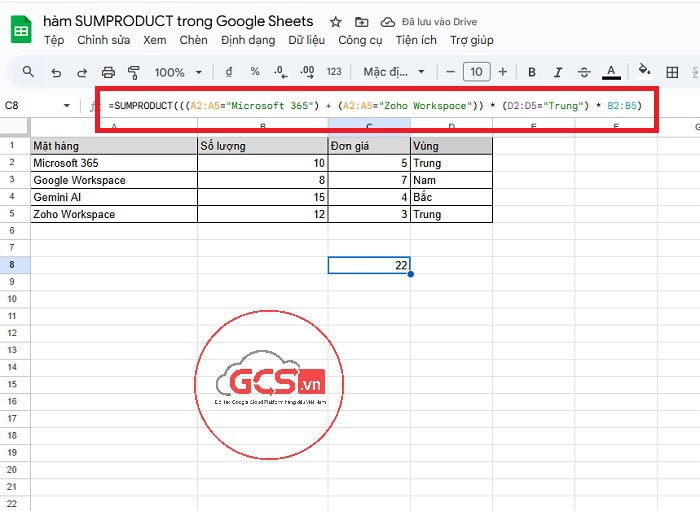Open the Chèn menu
Image resolution: width=700 pixels, height=511 pixels.
pyautogui.click(x=193, y=40)
